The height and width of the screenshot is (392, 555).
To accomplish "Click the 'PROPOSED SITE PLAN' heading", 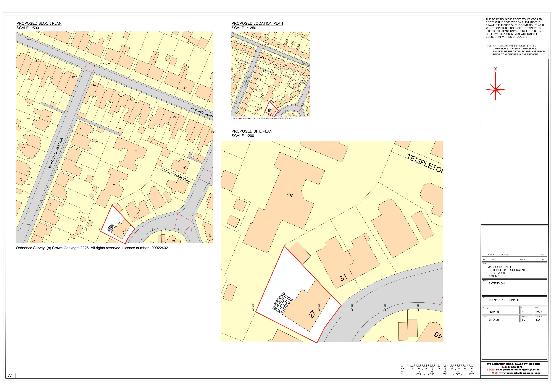I will (252, 131).
